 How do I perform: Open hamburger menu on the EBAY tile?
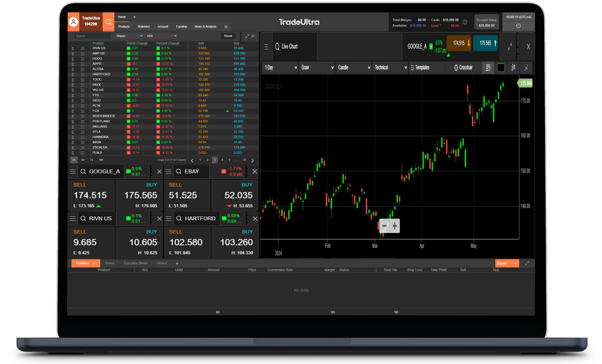pyautogui.click(x=168, y=171)
